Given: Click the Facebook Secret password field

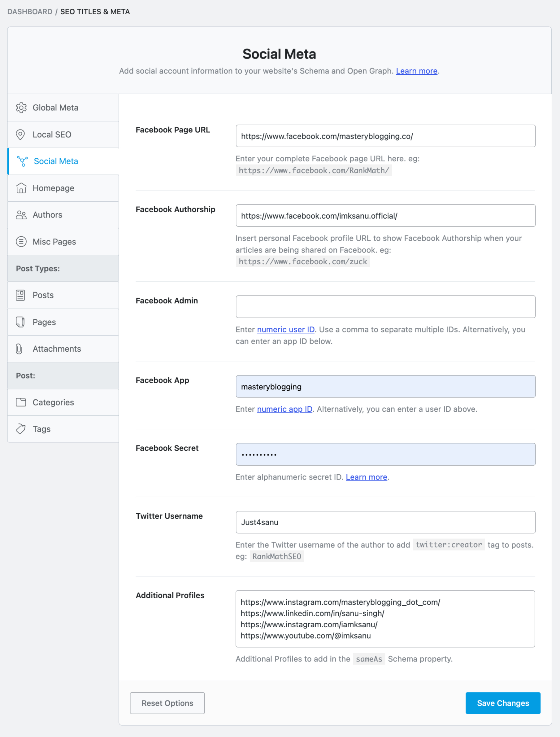Looking at the screenshot, I should pos(386,454).
